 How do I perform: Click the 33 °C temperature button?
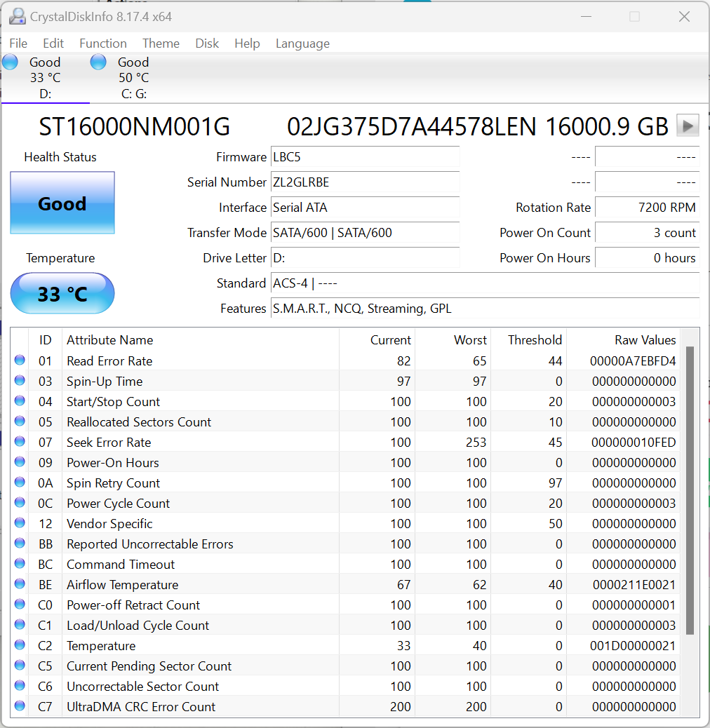pyautogui.click(x=62, y=293)
